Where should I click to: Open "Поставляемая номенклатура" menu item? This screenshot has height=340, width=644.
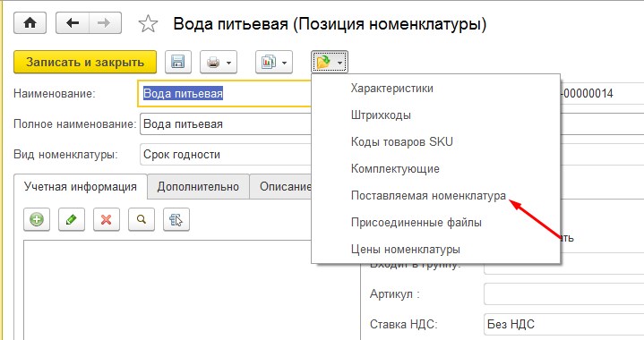coord(428,196)
